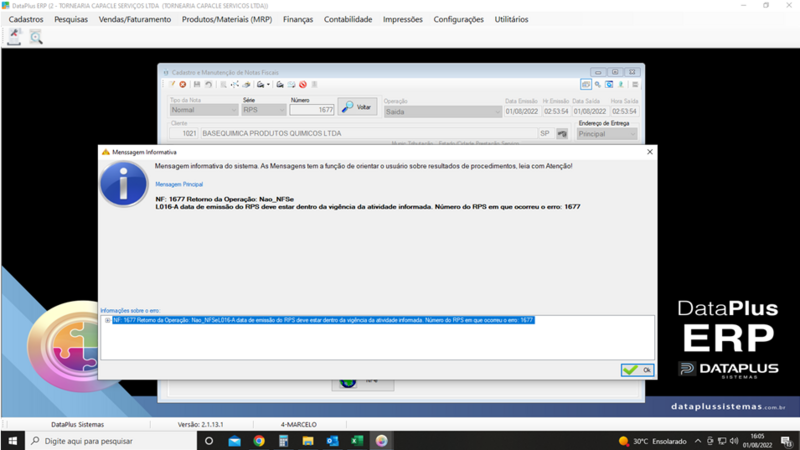Open the Impressões menu
800x450 pixels.
click(403, 19)
